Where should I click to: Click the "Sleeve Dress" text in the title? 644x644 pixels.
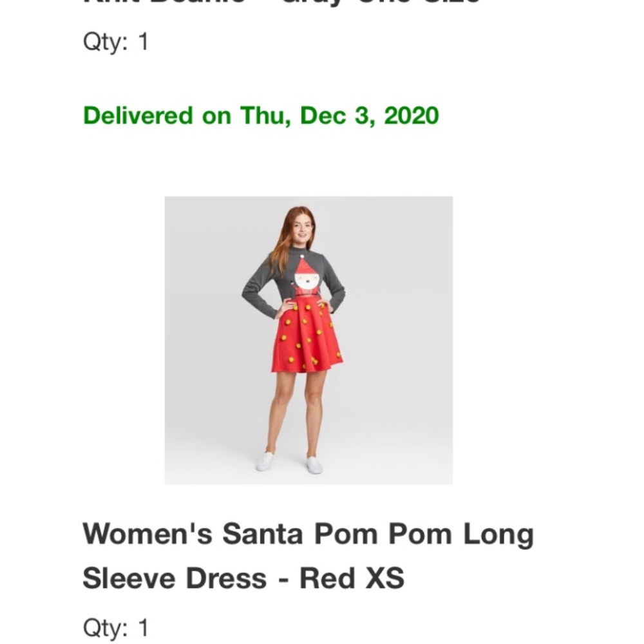pos(175,578)
